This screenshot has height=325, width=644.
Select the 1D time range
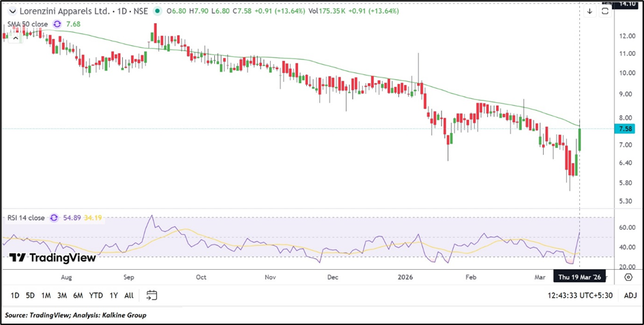coord(14,295)
